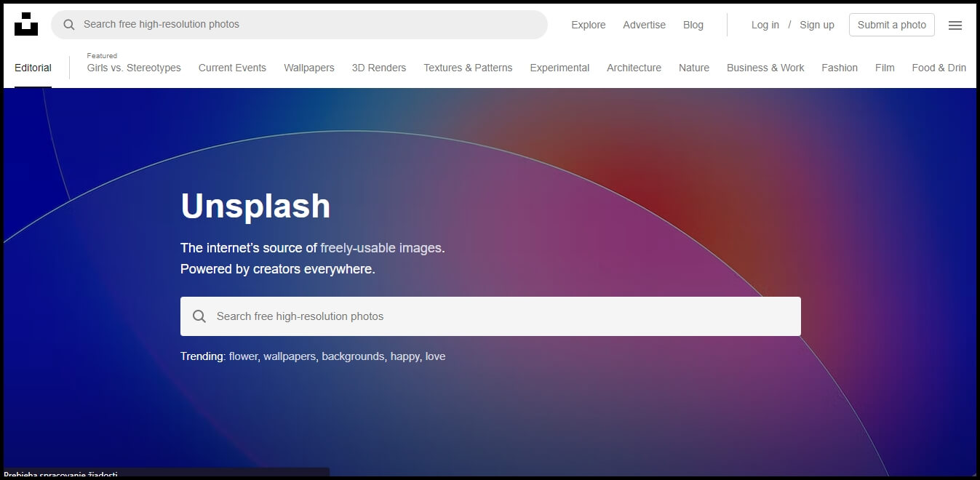Click trending term happy

pos(405,356)
